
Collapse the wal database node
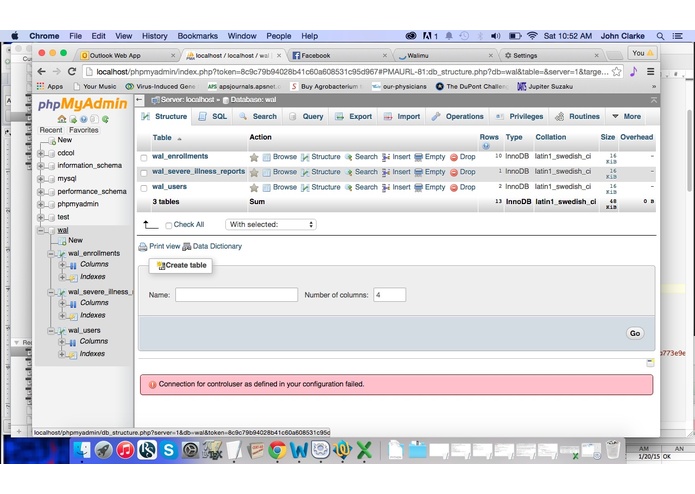coord(41,230)
